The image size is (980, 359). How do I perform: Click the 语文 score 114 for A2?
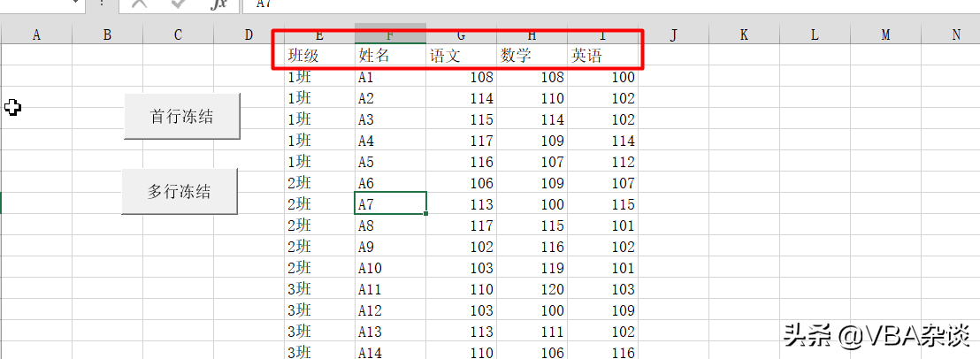[461, 98]
